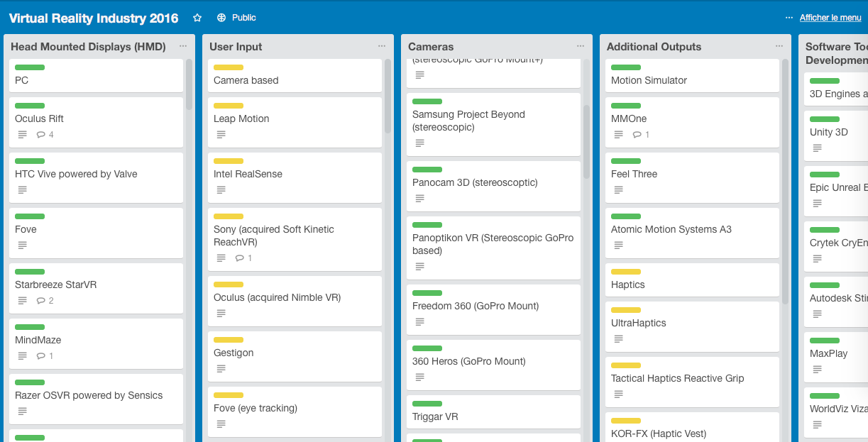Click the globe icon beside Public
This screenshot has width=868, height=442.
tap(221, 18)
